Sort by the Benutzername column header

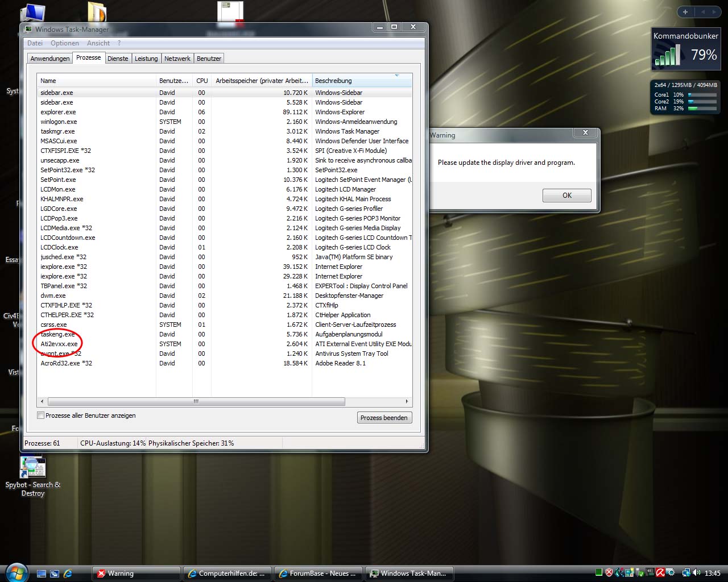click(175, 81)
